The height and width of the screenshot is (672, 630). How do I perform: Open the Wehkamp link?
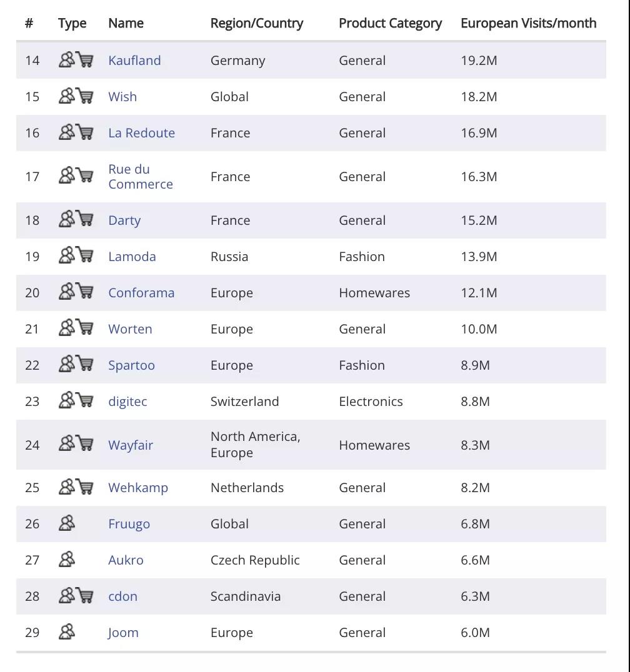tap(138, 488)
